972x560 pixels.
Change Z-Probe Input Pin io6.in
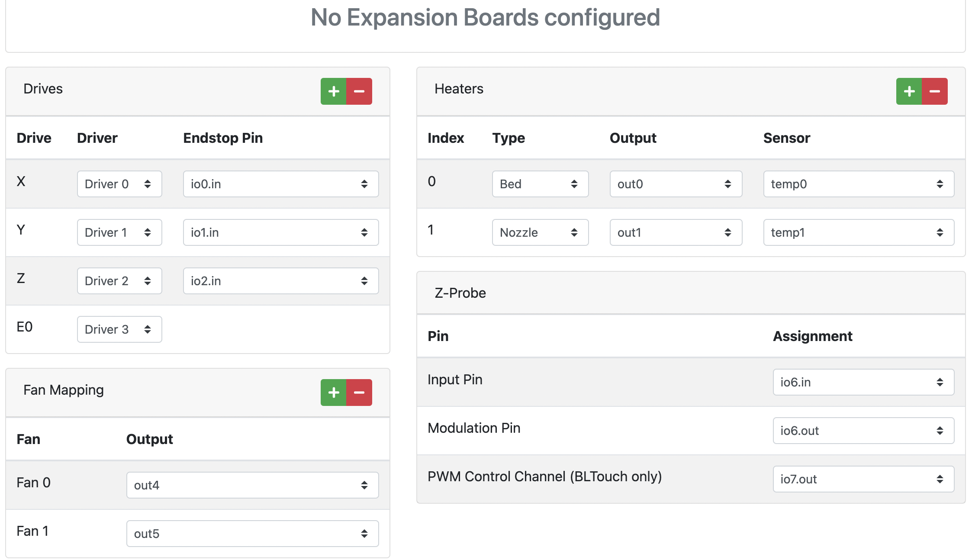pos(863,382)
